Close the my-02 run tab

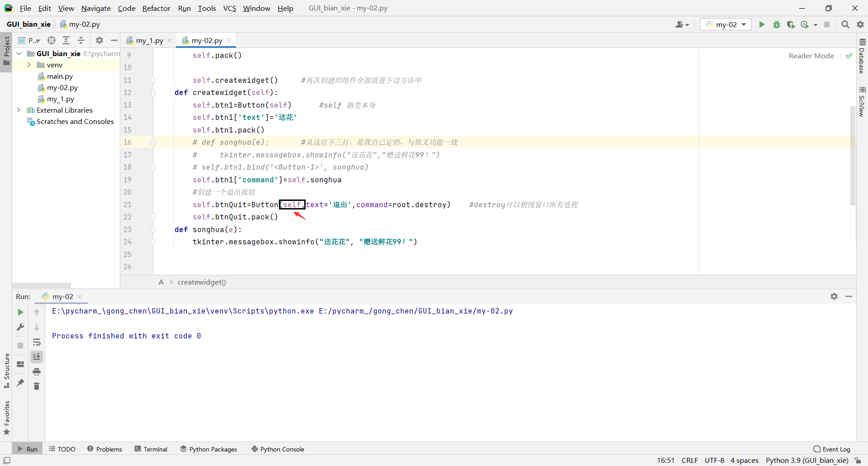80,297
